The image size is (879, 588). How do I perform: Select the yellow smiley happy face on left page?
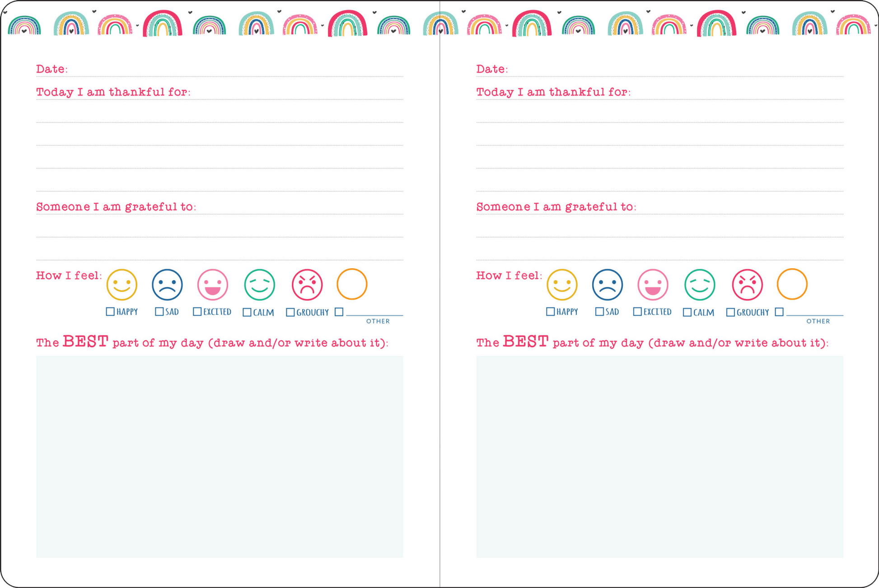tap(122, 284)
